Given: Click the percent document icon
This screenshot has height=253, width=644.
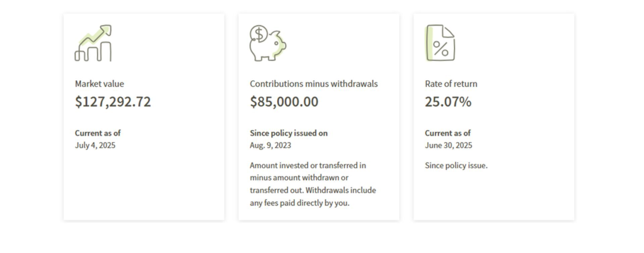Looking at the screenshot, I should pos(440,43).
